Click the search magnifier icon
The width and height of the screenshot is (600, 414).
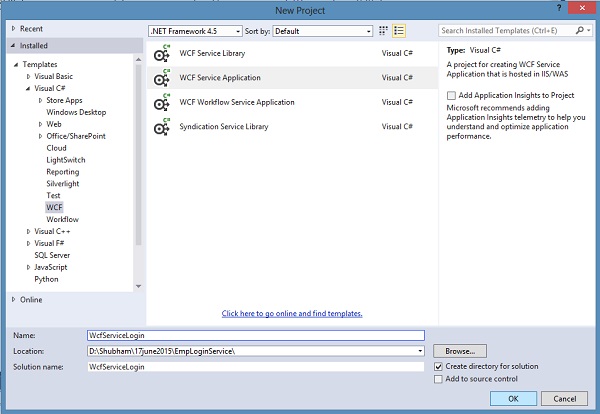pos(580,30)
